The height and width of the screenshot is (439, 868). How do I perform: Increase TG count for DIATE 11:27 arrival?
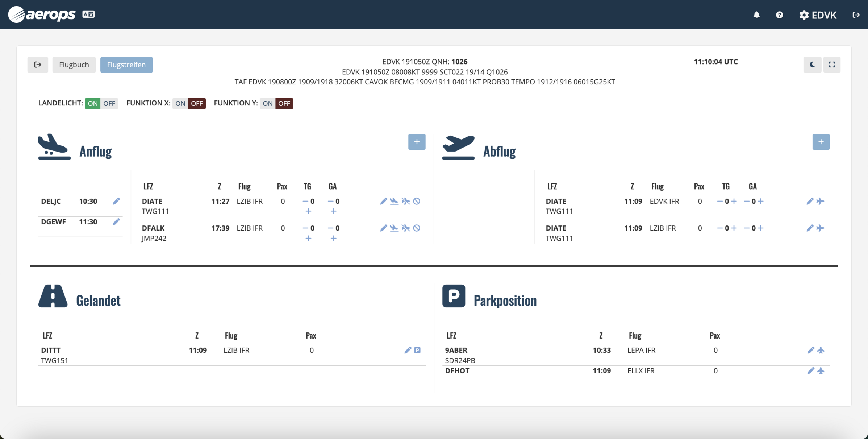tap(308, 211)
